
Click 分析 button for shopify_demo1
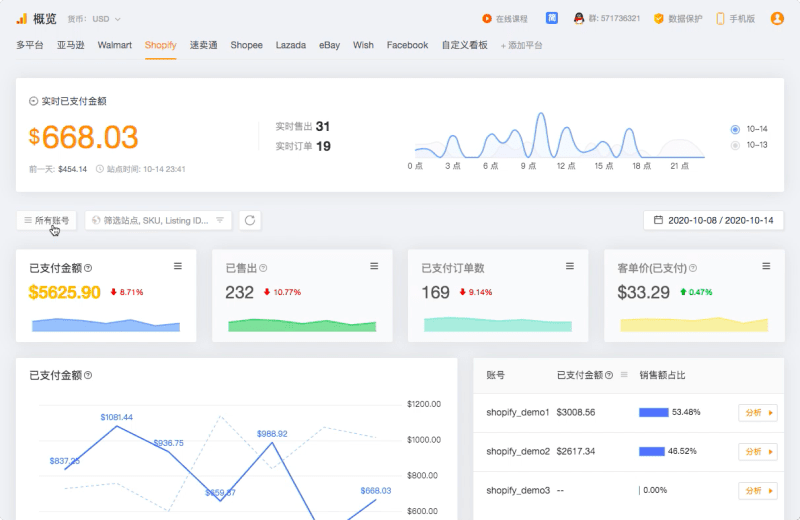[757, 412]
